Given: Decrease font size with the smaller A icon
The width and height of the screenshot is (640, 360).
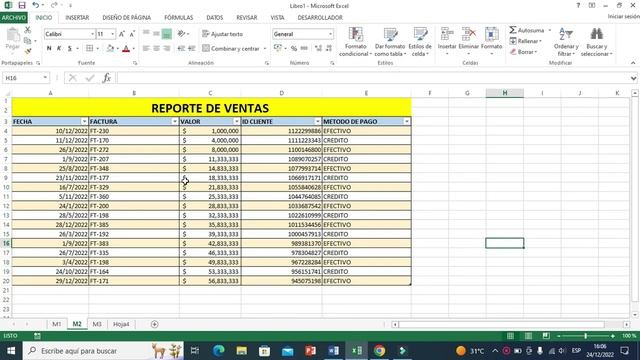Looking at the screenshot, I should 132,34.
